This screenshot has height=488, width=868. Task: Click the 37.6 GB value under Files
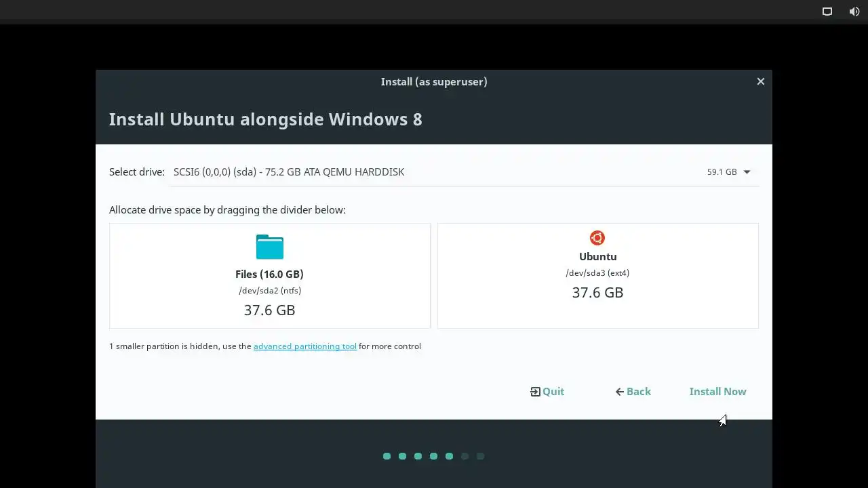click(x=269, y=310)
